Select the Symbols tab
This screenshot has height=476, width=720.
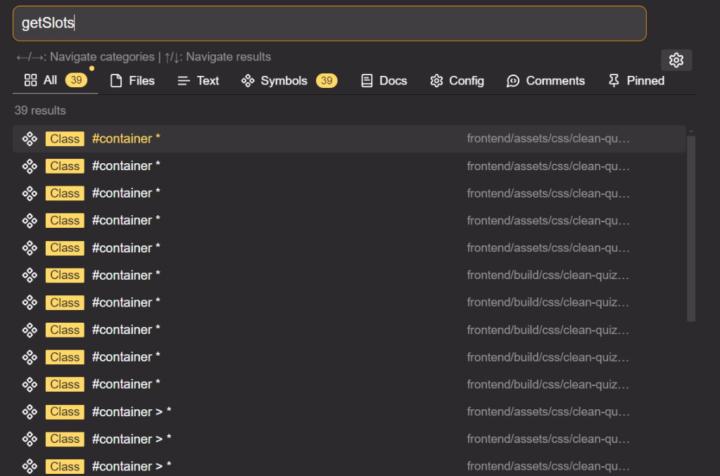pos(276,81)
